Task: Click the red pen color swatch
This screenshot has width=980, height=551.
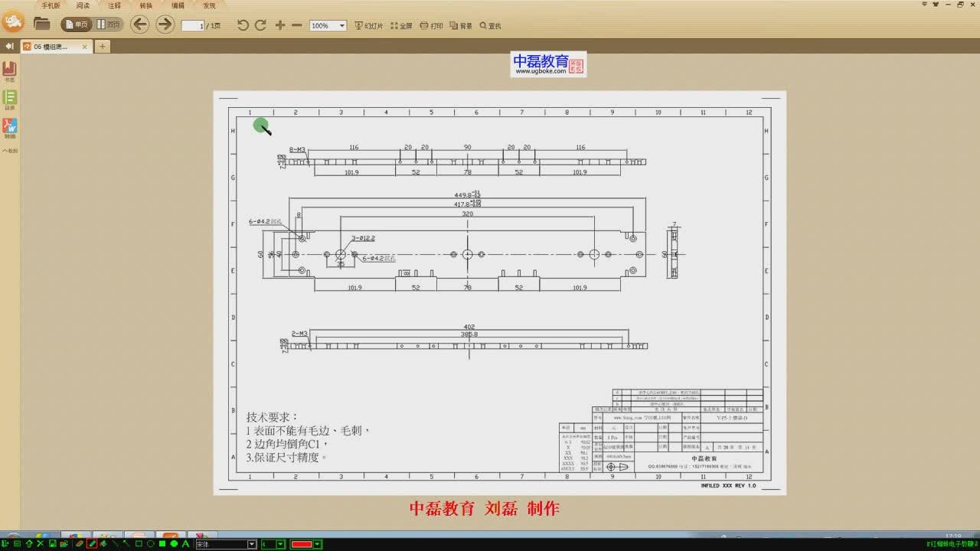Action: 302,544
